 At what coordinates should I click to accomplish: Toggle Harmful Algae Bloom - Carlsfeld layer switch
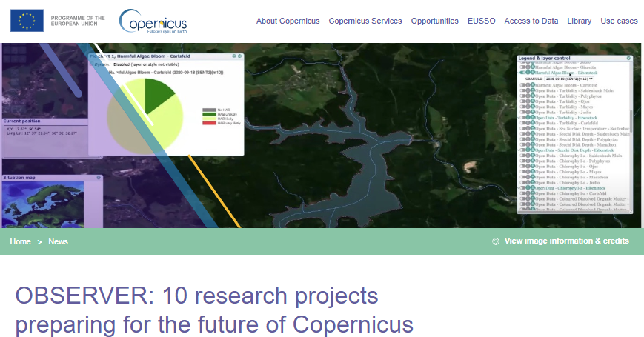point(522,85)
